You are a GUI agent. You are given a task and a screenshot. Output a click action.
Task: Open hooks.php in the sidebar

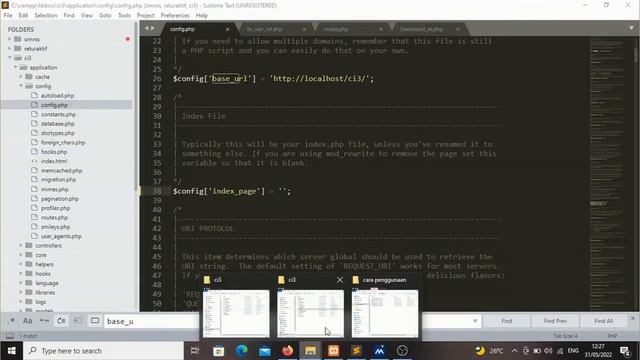coord(54,152)
